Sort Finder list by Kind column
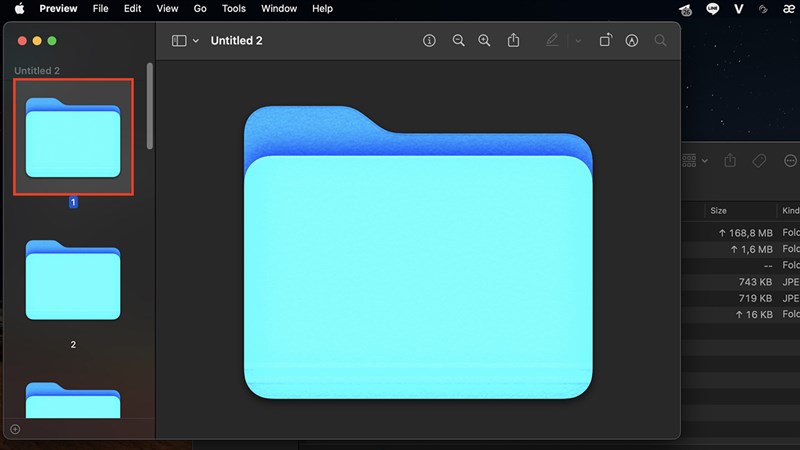Viewport: 800px width, 450px height. click(x=791, y=211)
